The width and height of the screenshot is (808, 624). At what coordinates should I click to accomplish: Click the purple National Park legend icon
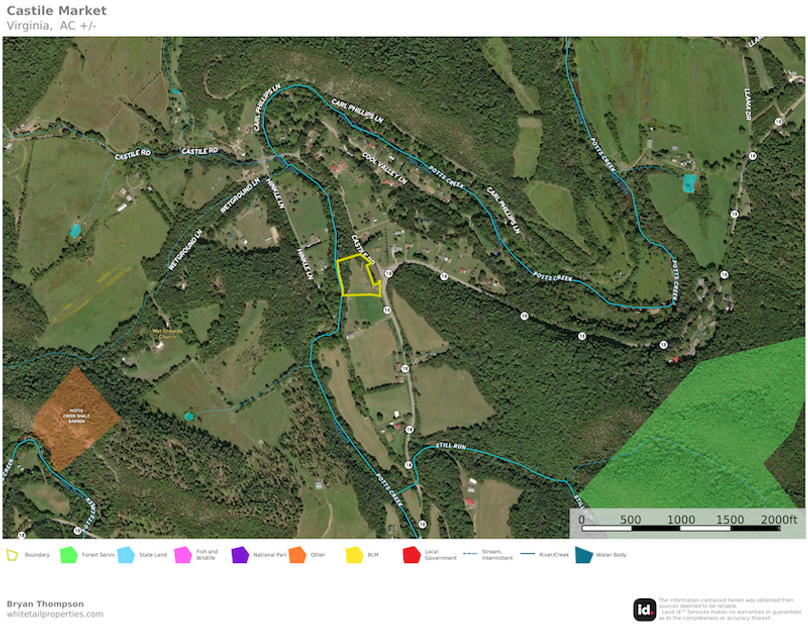point(240,554)
